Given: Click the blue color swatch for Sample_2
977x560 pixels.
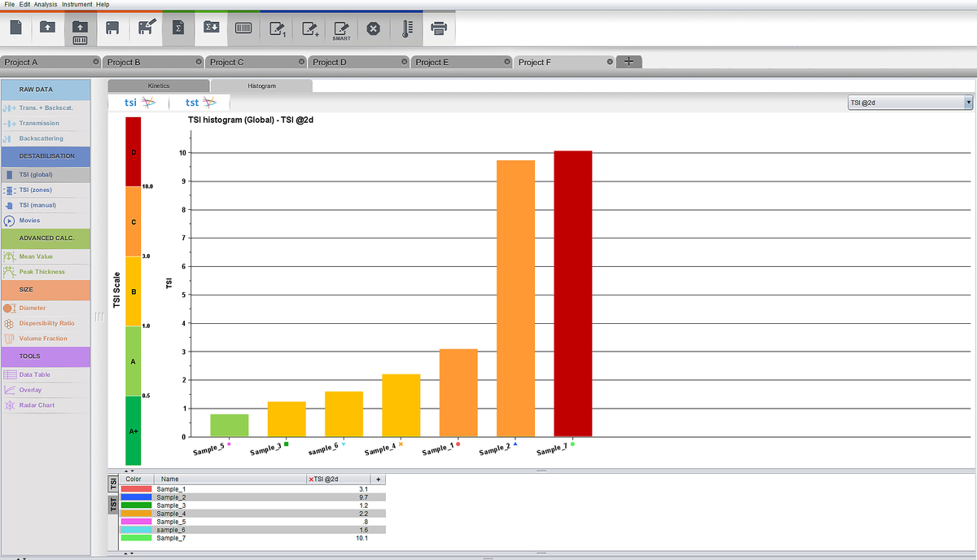Looking at the screenshot, I should coord(136,497).
